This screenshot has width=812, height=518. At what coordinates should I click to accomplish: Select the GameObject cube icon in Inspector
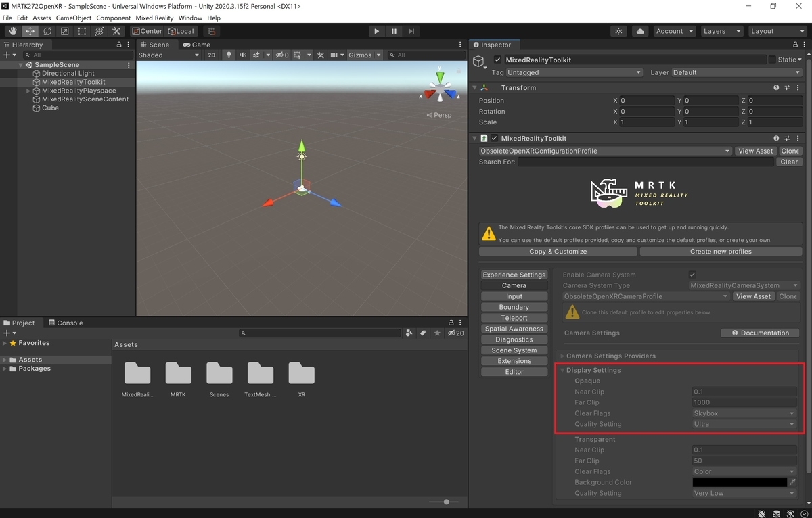(479, 62)
